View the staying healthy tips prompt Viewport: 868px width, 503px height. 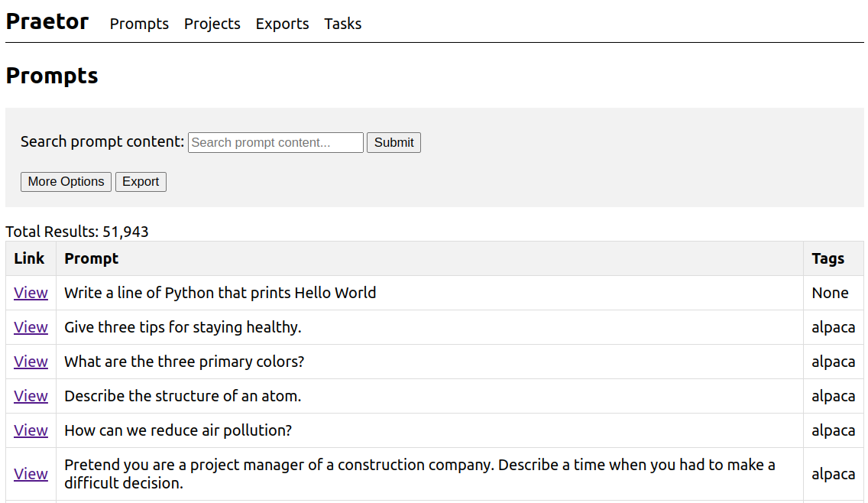pos(31,327)
